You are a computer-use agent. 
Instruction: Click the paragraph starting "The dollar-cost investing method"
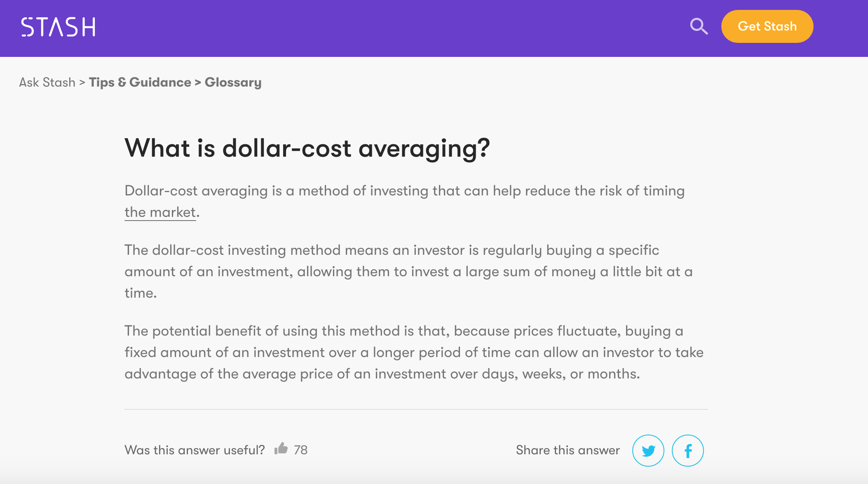[408, 271]
